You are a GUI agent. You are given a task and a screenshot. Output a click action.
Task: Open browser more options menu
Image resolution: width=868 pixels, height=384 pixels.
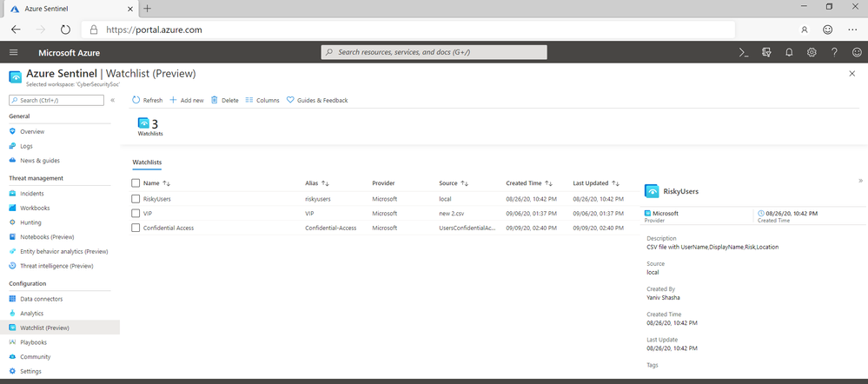click(852, 30)
